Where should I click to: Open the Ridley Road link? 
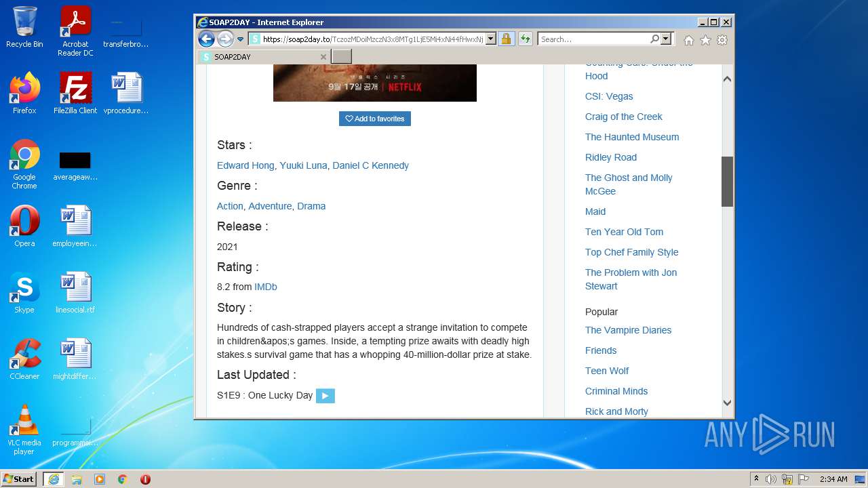[x=611, y=157]
